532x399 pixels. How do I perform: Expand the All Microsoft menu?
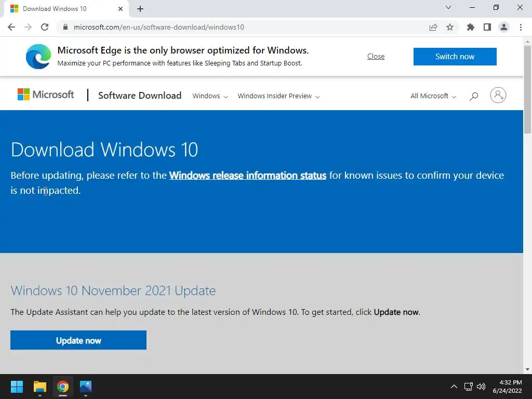pyautogui.click(x=433, y=96)
